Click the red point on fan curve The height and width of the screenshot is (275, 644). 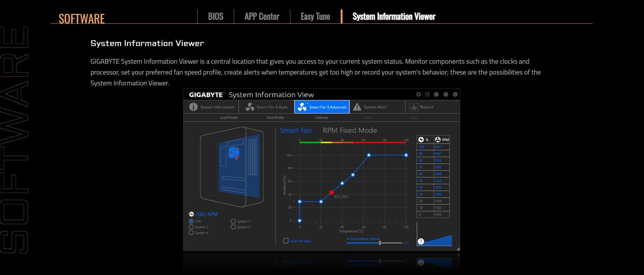(x=332, y=192)
